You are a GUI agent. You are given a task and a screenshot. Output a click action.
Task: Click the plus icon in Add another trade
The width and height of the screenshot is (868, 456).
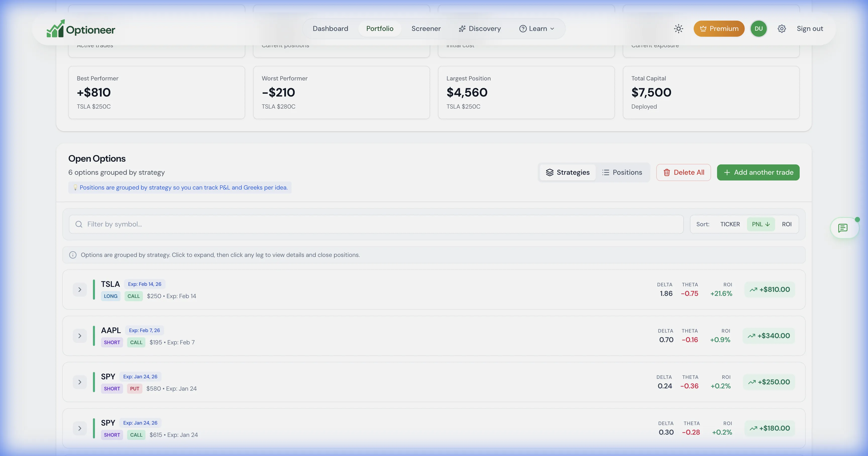pos(727,172)
